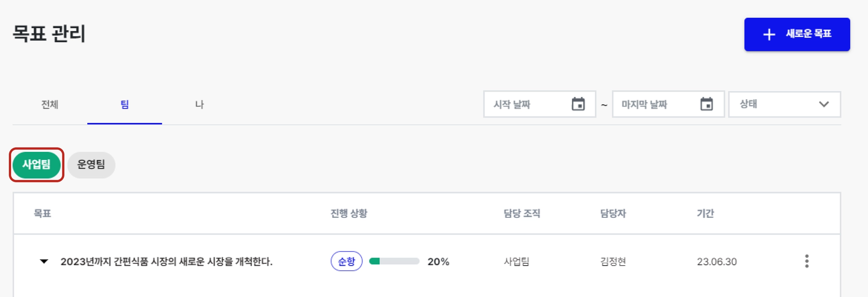This screenshot has height=297, width=868.
Task: Focus the 마지막 날짜 input field
Action: pos(668,104)
